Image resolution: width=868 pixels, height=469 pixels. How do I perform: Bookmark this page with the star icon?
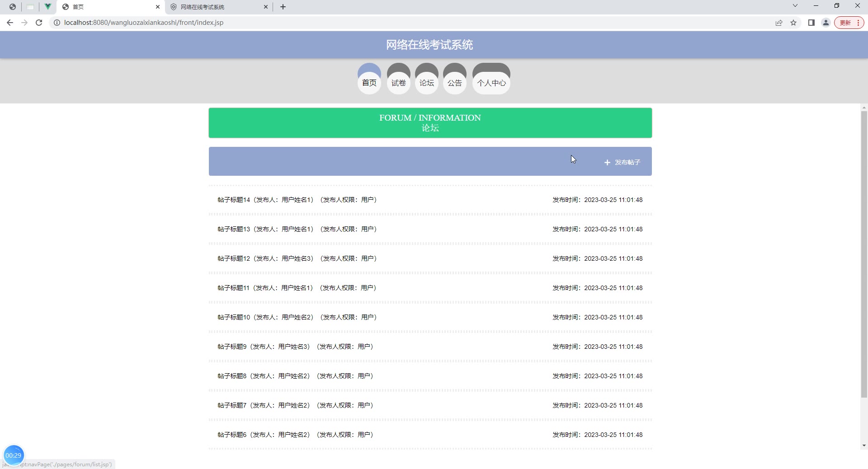pyautogui.click(x=793, y=23)
